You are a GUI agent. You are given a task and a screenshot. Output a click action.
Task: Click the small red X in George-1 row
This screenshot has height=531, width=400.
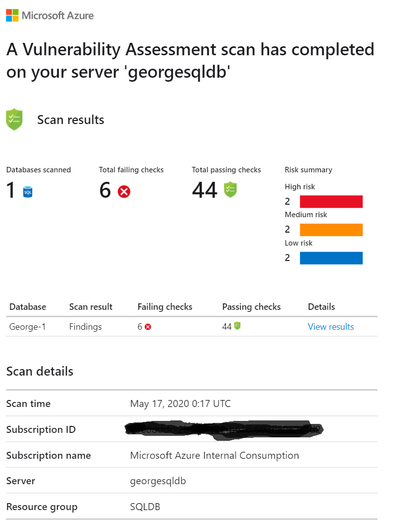(x=148, y=327)
